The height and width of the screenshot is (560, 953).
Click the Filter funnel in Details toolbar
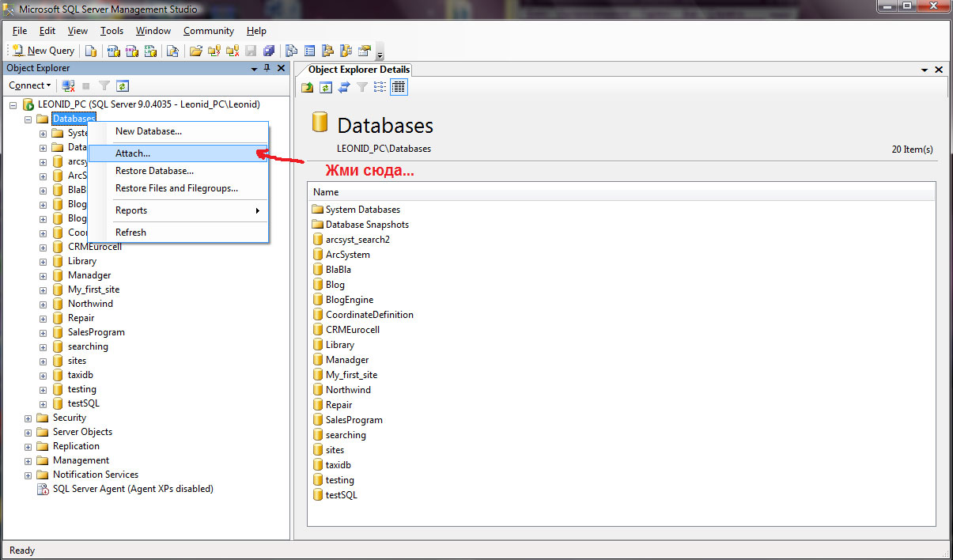tap(361, 87)
